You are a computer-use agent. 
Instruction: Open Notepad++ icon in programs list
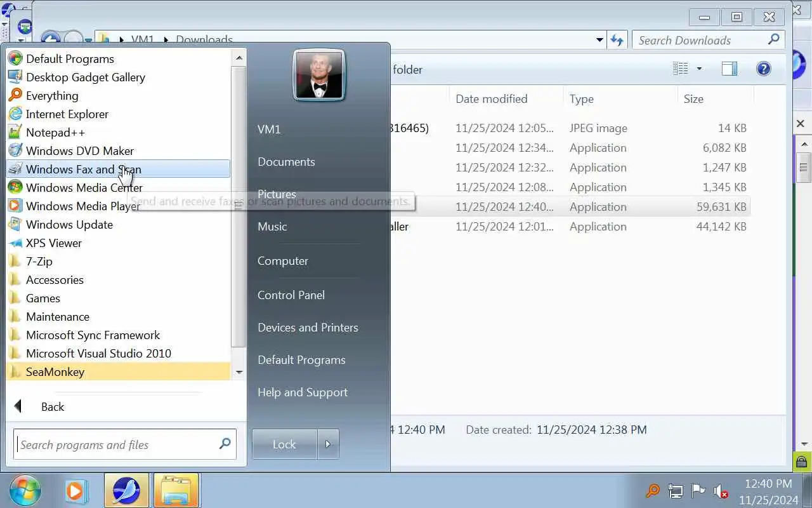point(15,132)
